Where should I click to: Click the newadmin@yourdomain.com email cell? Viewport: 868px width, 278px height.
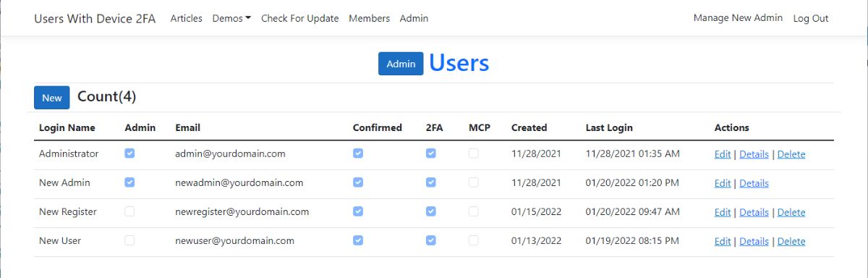click(x=239, y=182)
